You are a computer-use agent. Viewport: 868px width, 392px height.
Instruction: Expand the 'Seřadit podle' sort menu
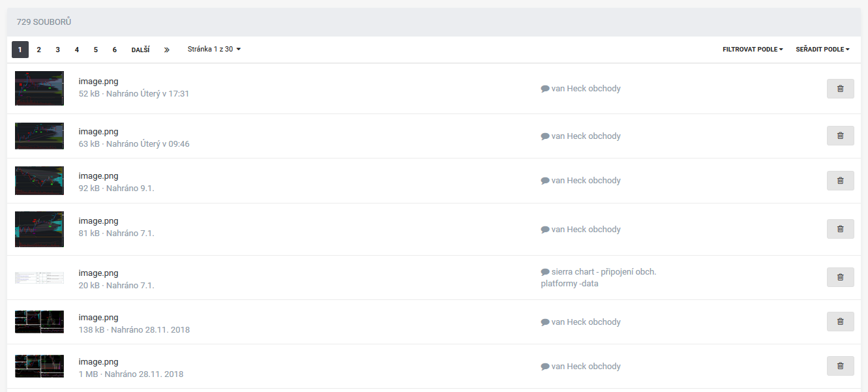pos(822,50)
